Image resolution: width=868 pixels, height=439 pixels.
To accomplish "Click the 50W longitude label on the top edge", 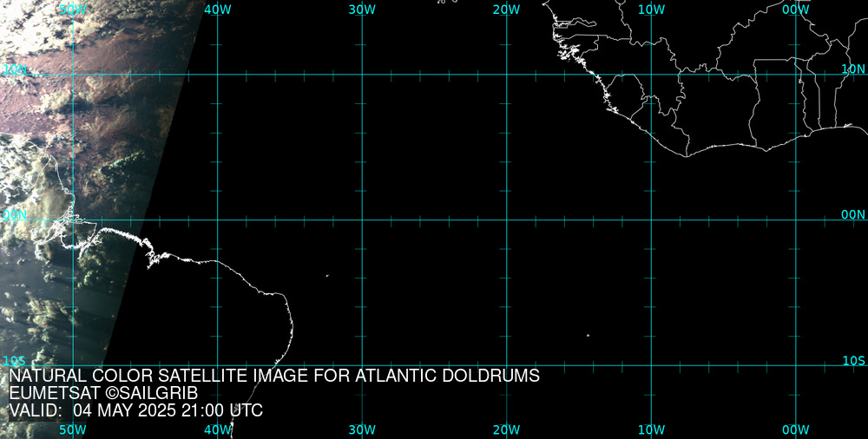I will click(73, 10).
